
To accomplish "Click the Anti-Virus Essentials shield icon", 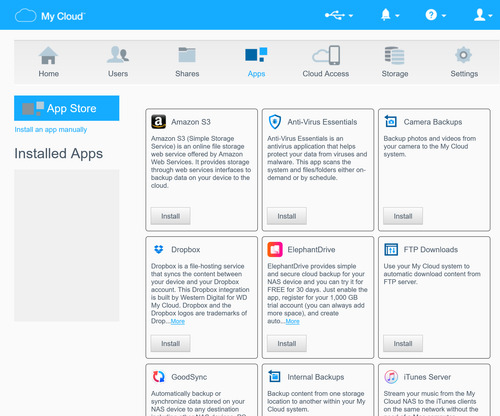I will click(275, 122).
